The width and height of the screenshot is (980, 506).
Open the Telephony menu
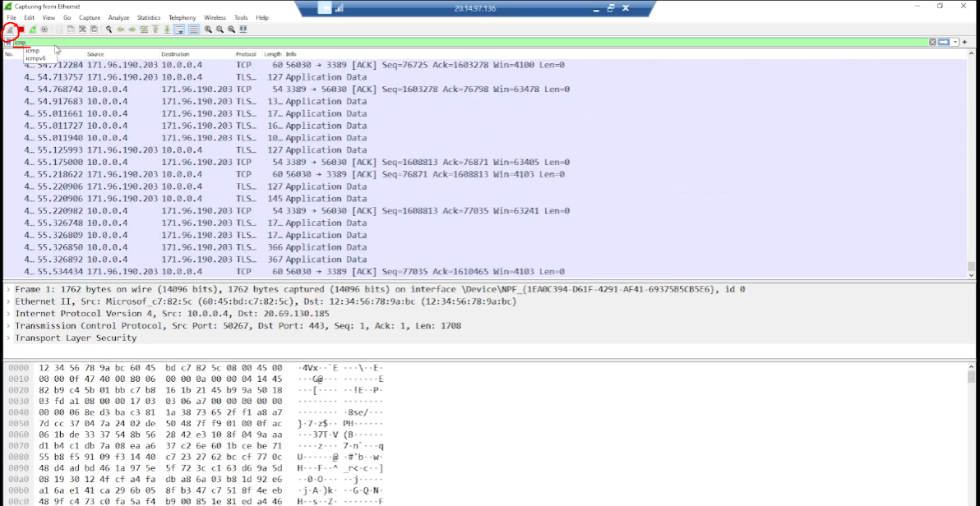(x=182, y=17)
